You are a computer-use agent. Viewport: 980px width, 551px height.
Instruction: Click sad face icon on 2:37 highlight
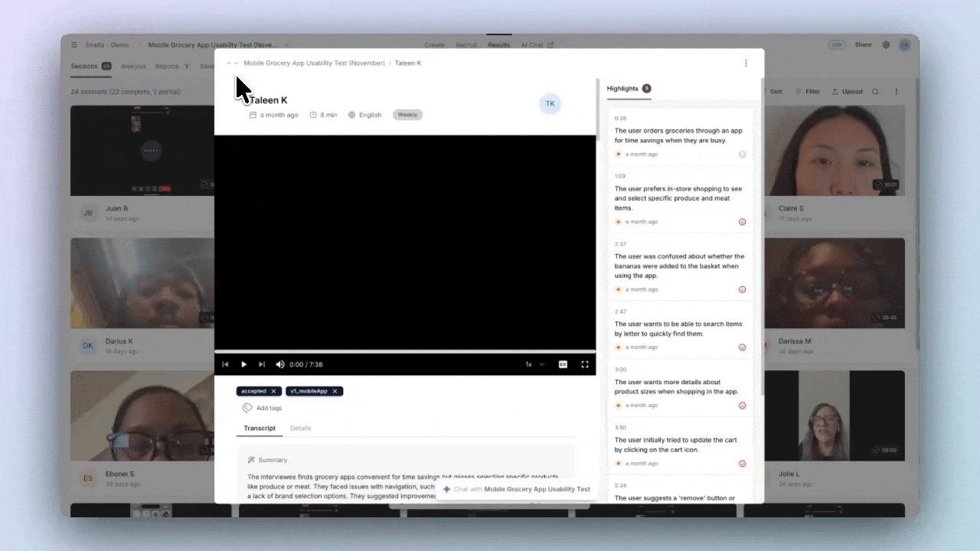(x=742, y=289)
